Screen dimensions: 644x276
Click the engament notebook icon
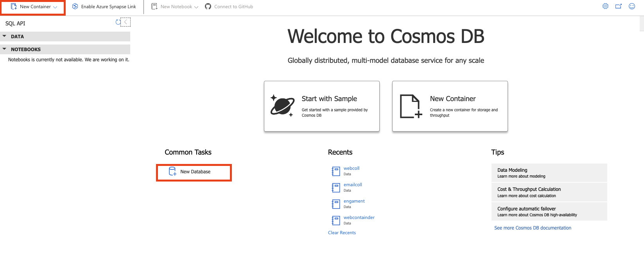(x=336, y=204)
